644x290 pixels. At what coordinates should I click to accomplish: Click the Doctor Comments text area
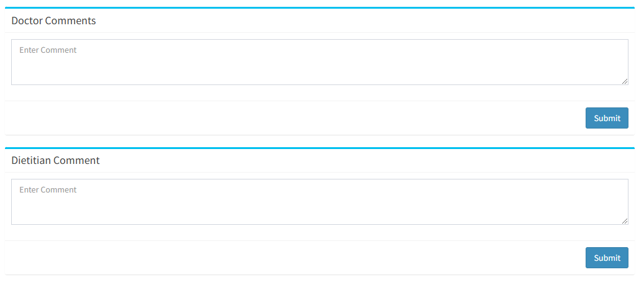(320, 62)
